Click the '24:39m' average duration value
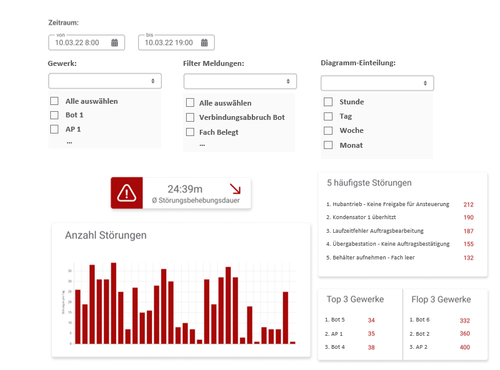500x370 pixels. coord(185,189)
